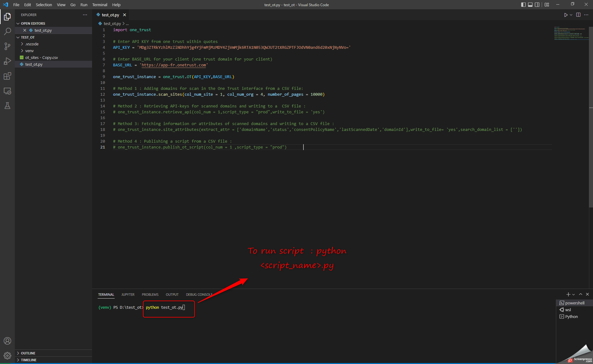Click terminal input after python test_ot.py
Screen dimensions: 593x364
[184, 308]
